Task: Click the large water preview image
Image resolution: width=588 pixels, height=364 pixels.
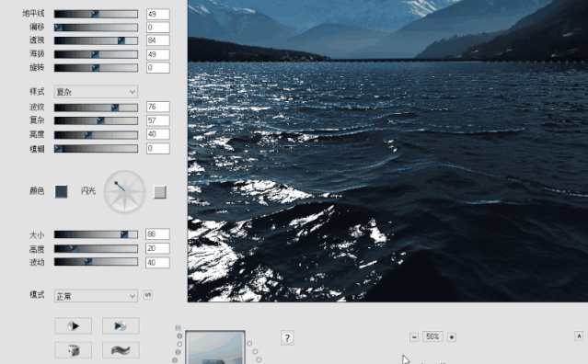Action: pyautogui.click(x=387, y=151)
